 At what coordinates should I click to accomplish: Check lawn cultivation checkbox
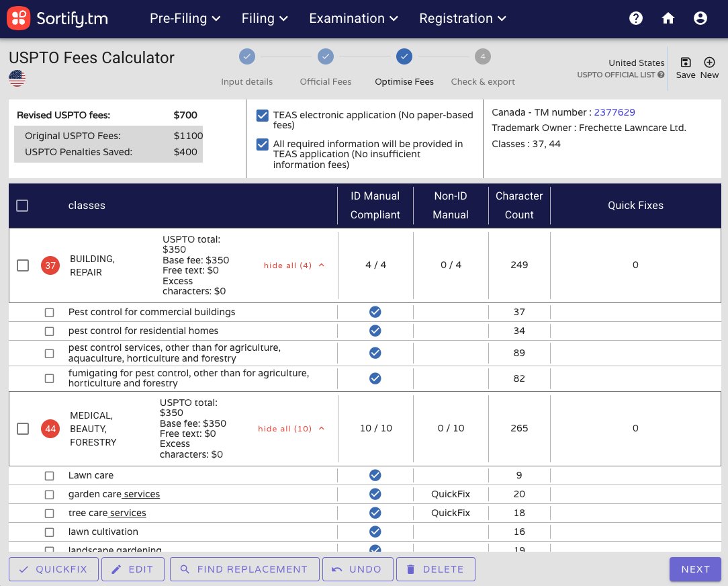49,532
